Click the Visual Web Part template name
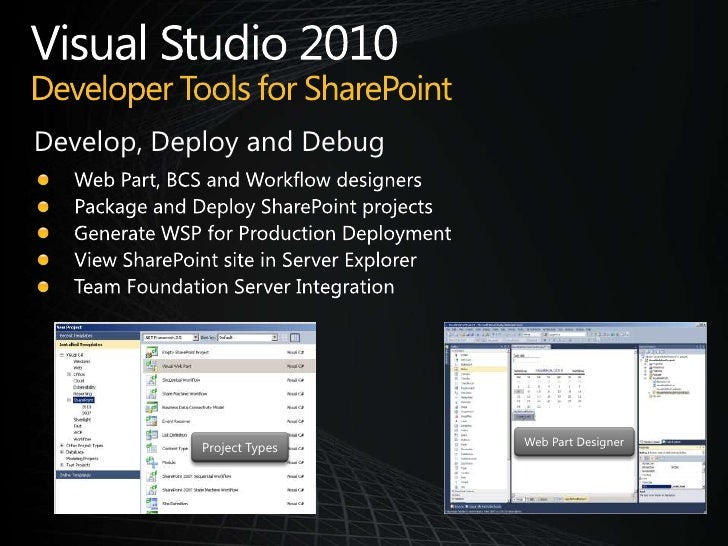Screen dimensions: 728x546 coord(177,366)
